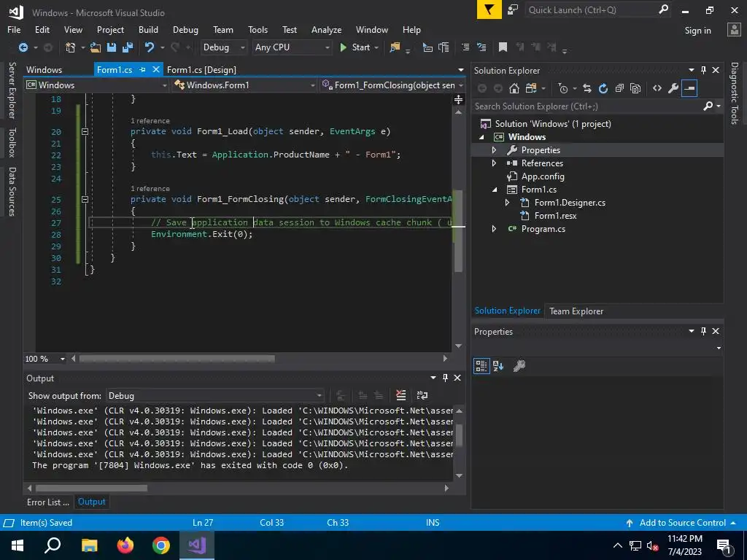Screen dimensions: 747x560
Task: Toggle Word Wrap in the Output panel
Action: [422, 395]
